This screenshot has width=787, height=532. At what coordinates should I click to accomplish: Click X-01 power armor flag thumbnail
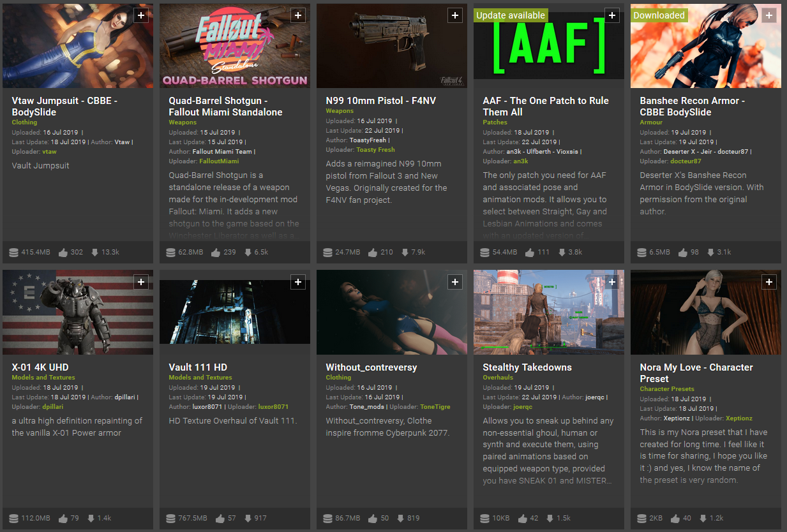pos(78,313)
